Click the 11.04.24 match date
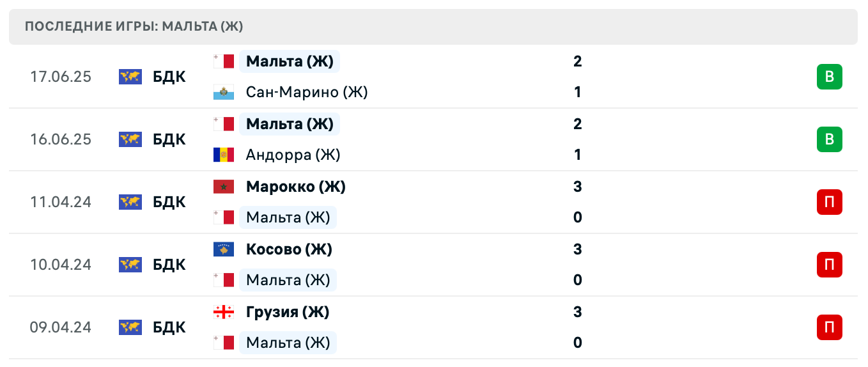The image size is (868, 367). click(x=61, y=202)
